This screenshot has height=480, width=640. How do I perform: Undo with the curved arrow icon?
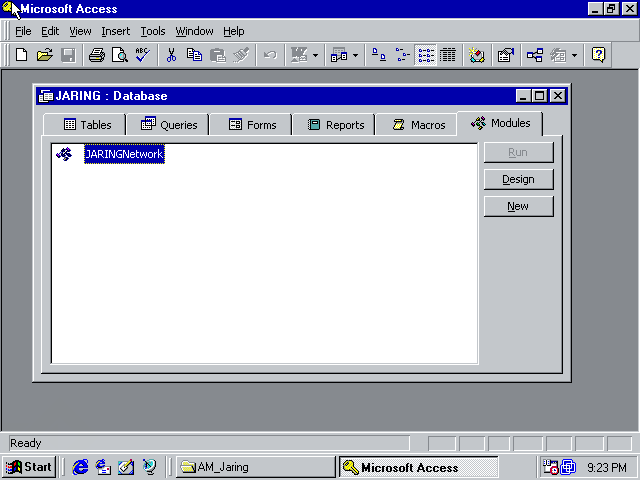point(270,55)
